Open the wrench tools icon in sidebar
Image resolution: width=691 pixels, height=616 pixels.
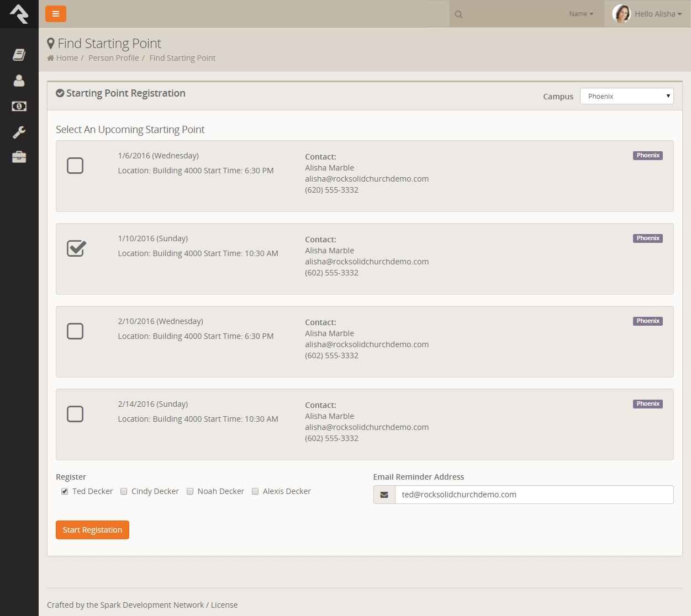[19, 132]
